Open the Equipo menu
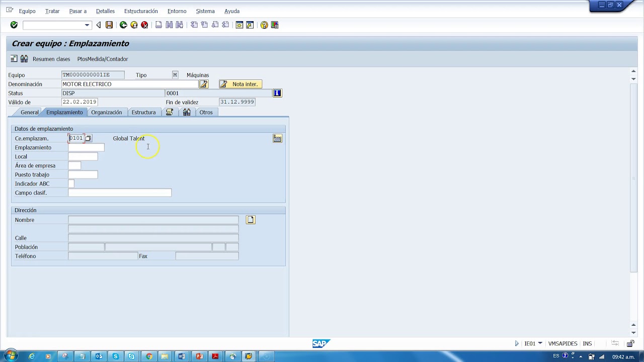 coord(27,11)
